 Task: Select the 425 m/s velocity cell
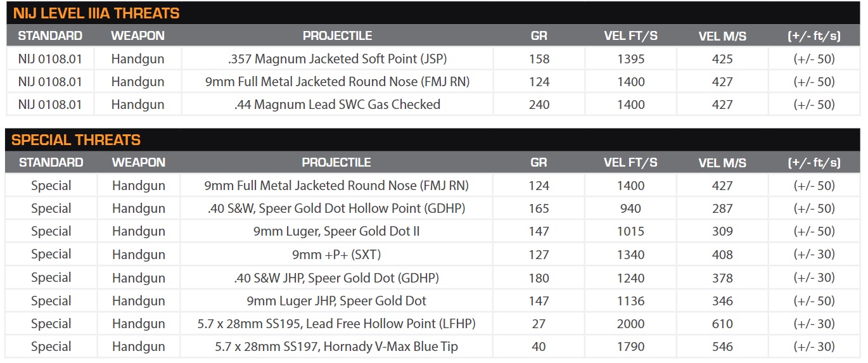(722, 59)
